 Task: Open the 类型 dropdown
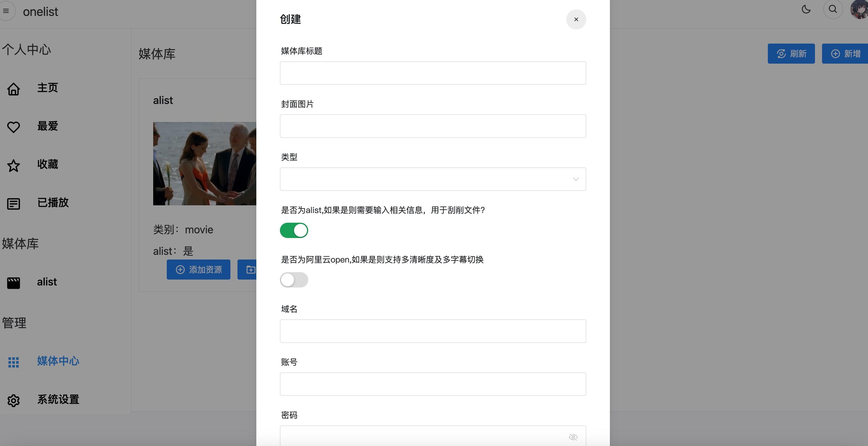(x=433, y=179)
